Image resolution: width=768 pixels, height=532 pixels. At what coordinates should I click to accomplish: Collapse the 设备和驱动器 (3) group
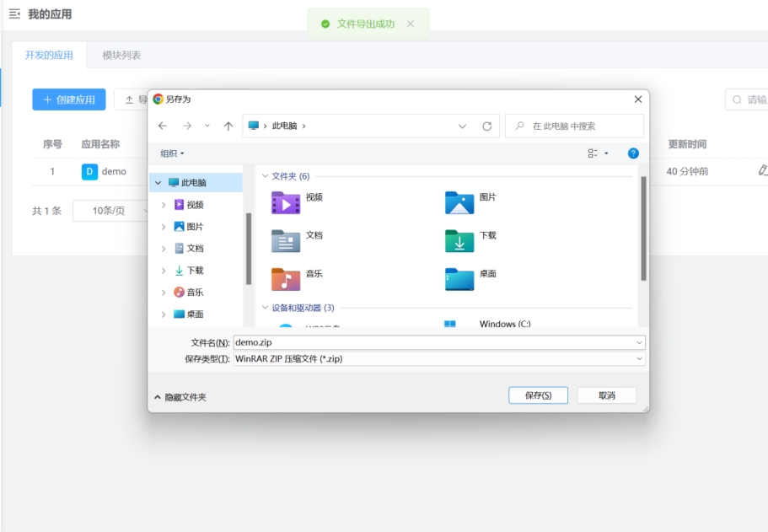[265, 308]
